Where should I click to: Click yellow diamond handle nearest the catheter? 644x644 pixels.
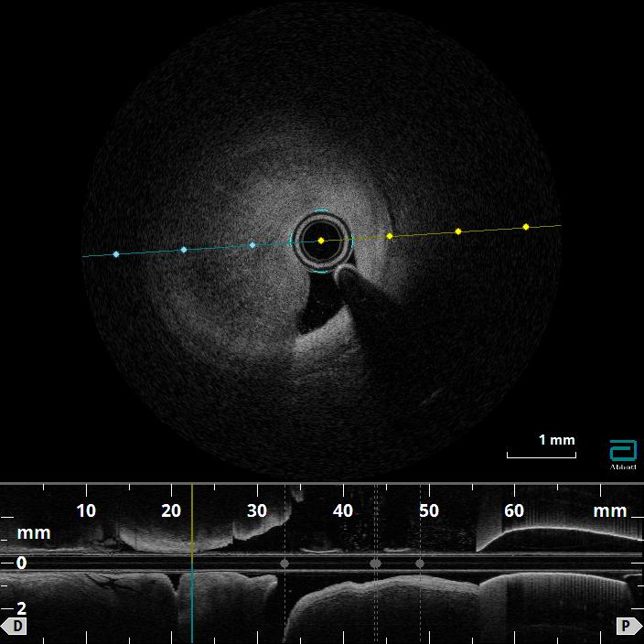(x=390, y=236)
